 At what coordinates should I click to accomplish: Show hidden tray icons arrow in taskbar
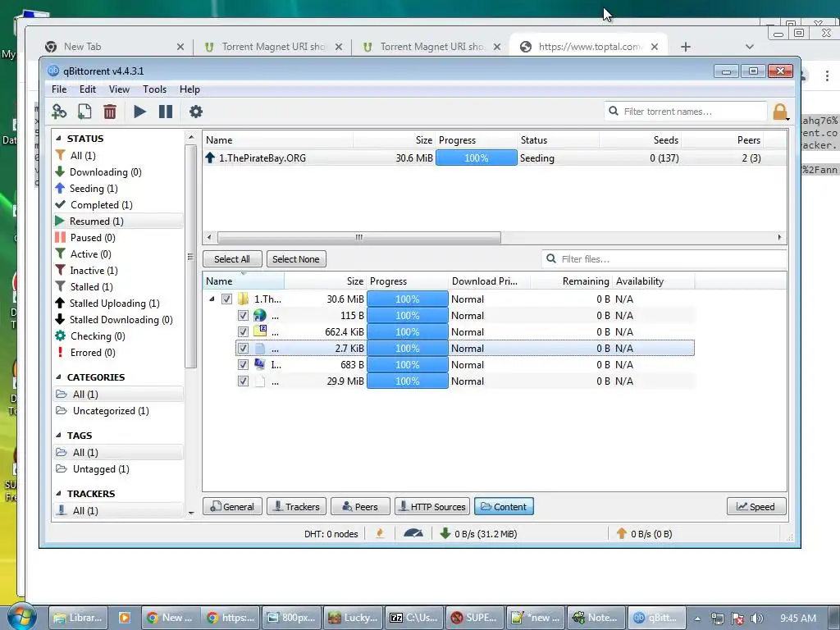coord(697,619)
